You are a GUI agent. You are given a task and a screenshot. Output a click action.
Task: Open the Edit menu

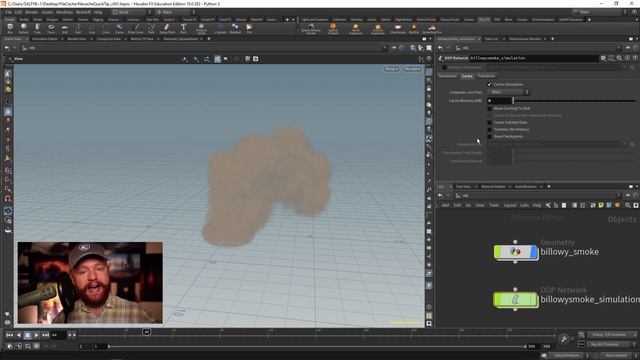18,12
